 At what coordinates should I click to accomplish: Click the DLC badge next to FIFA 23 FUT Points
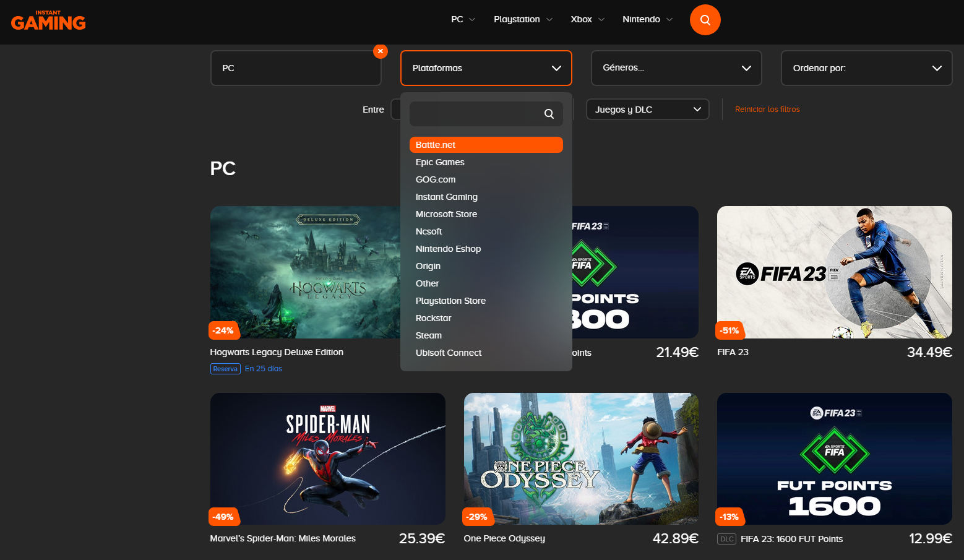pos(726,539)
